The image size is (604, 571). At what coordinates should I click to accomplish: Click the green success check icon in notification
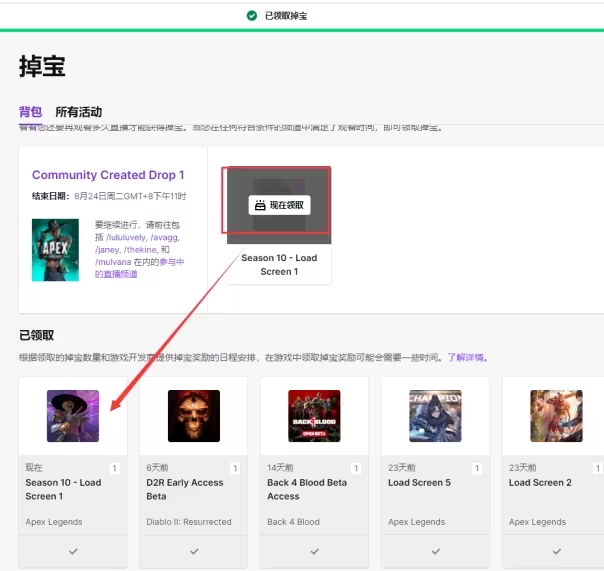pyautogui.click(x=252, y=16)
